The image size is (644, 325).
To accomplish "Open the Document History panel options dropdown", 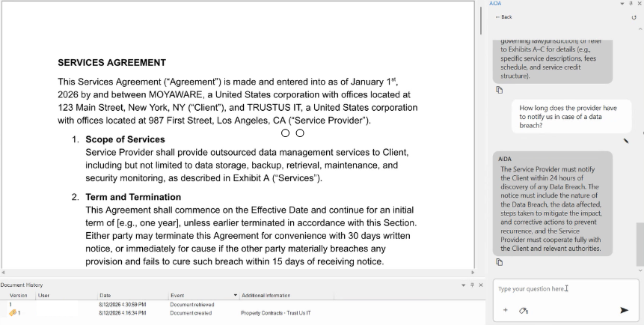I will pos(463,285).
